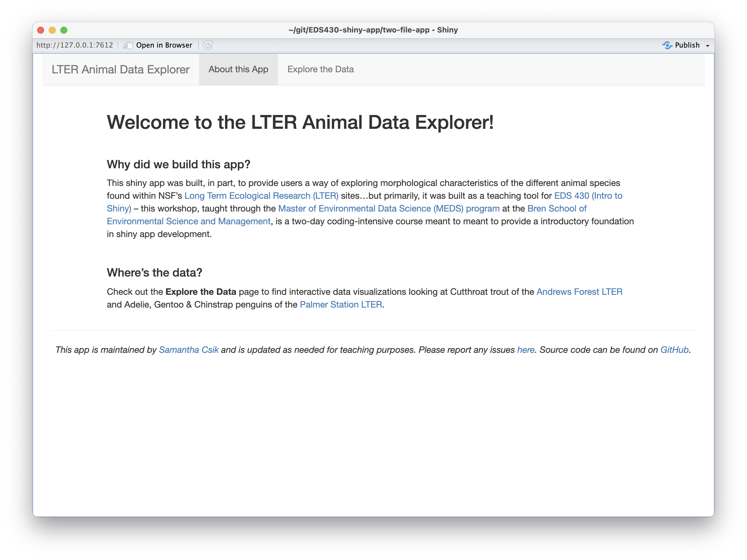
Task: Click the Samantha Csik link
Action: [189, 350]
